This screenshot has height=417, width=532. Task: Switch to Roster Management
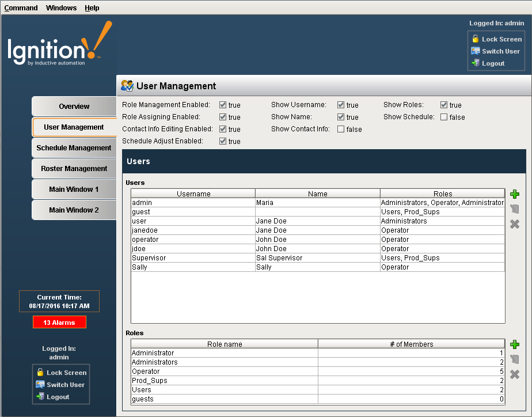[73, 168]
